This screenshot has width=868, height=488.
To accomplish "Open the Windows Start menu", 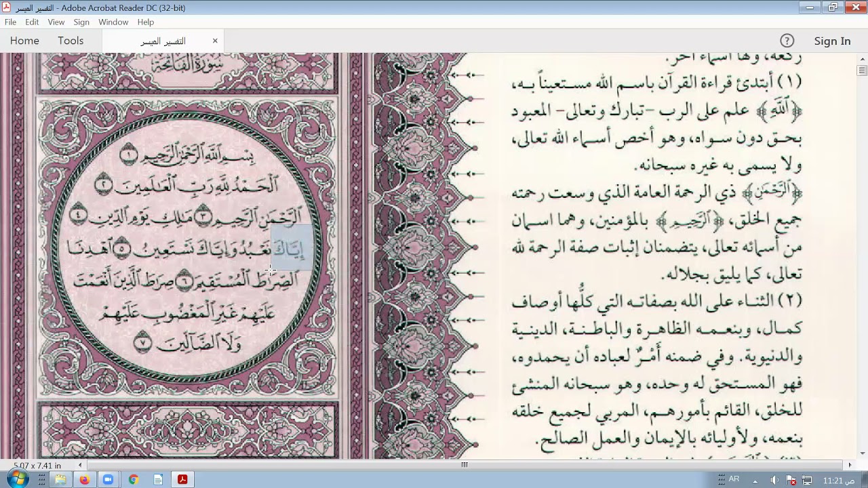I will click(x=17, y=479).
